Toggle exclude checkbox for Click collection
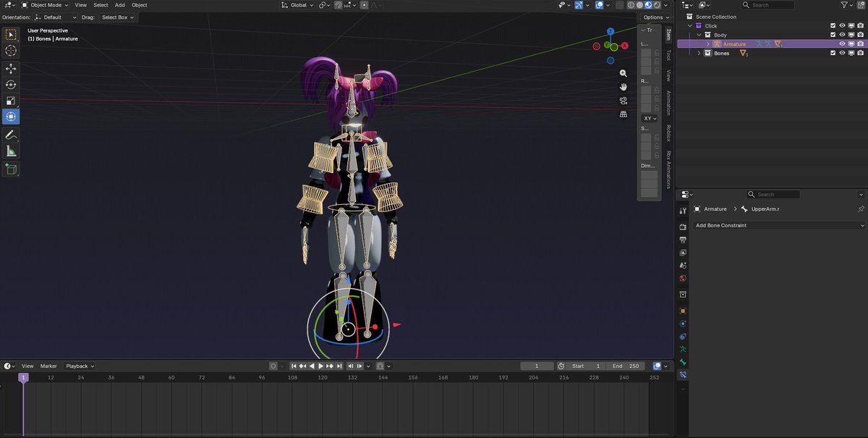Image resolution: width=868 pixels, height=438 pixels. click(x=833, y=25)
